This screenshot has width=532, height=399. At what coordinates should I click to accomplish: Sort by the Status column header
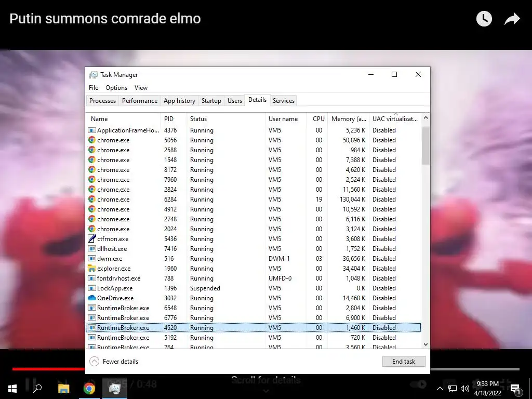[226, 119]
